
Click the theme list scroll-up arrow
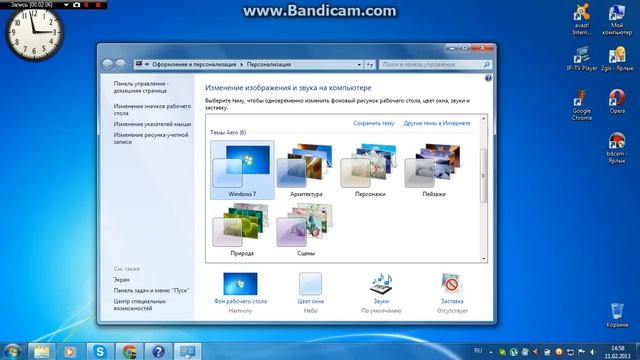point(484,118)
